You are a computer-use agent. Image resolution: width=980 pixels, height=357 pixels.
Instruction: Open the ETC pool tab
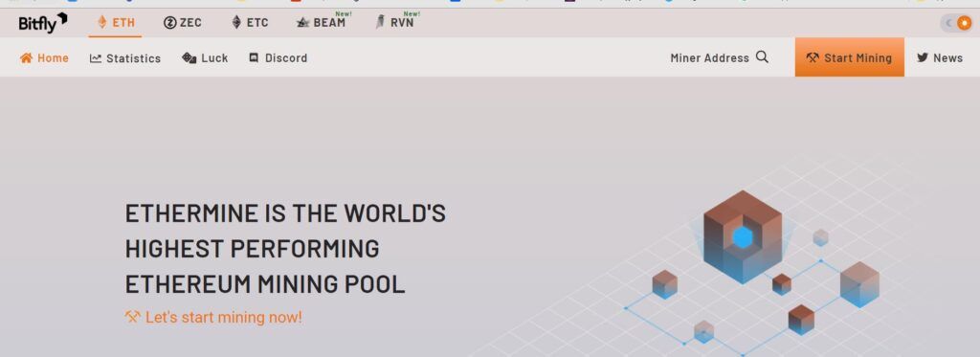coord(250,23)
